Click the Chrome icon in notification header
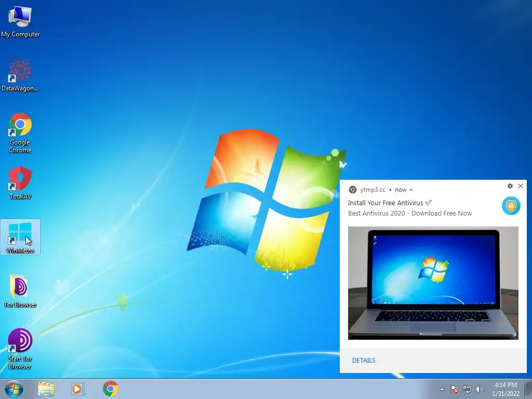Image resolution: width=532 pixels, height=399 pixels. pyautogui.click(x=353, y=190)
